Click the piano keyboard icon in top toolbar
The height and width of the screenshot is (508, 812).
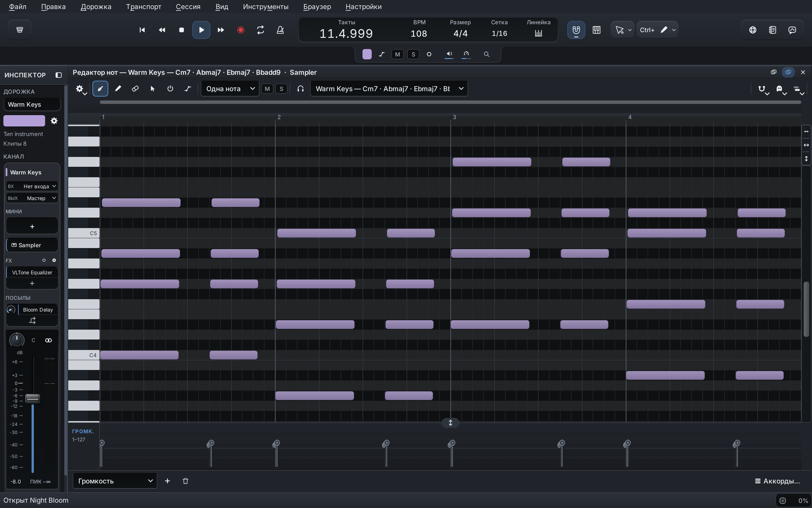click(x=597, y=30)
